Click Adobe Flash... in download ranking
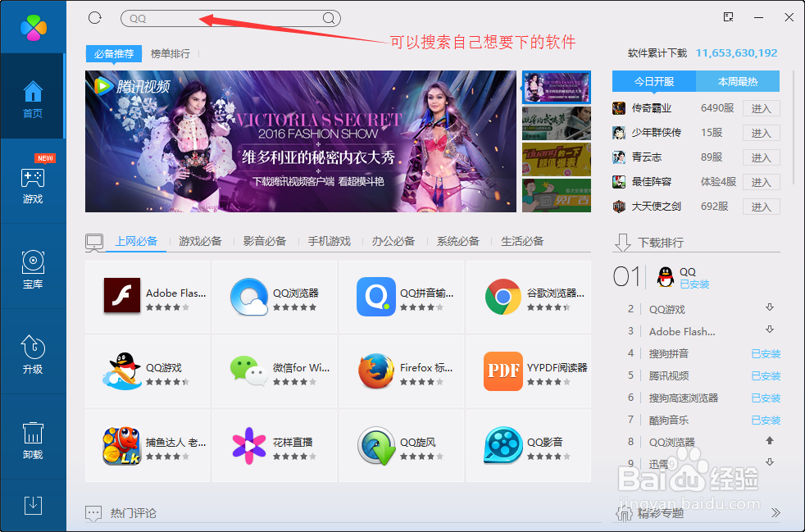Image resolution: width=805 pixels, height=532 pixels. coord(682,332)
